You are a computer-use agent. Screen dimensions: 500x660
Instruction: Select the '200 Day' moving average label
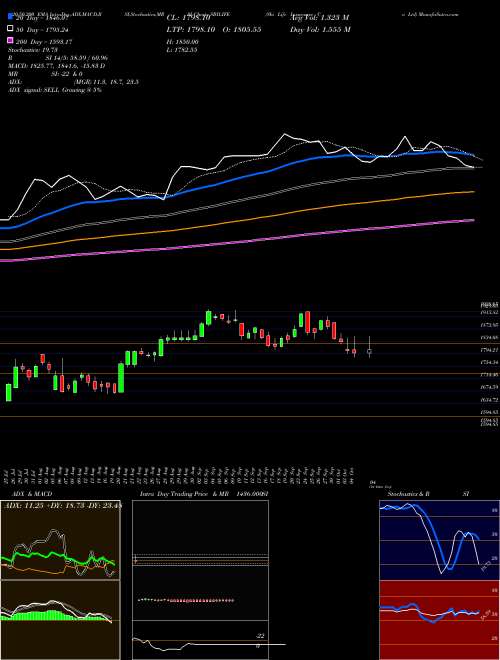[x=44, y=41]
